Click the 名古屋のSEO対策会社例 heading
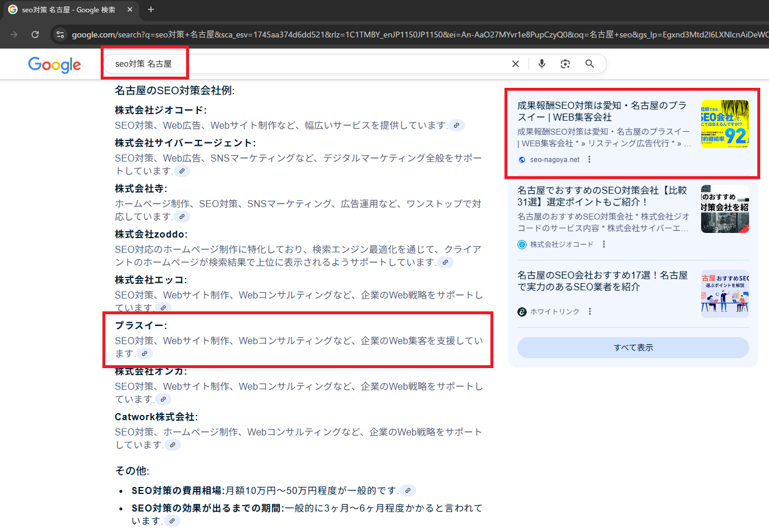This screenshot has height=532, width=769. pyautogui.click(x=174, y=91)
